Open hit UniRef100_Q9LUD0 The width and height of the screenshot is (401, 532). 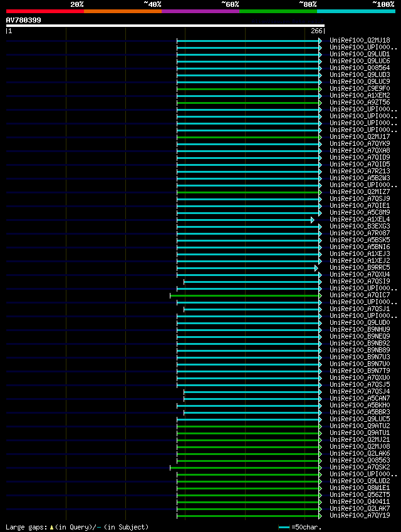[360, 323]
